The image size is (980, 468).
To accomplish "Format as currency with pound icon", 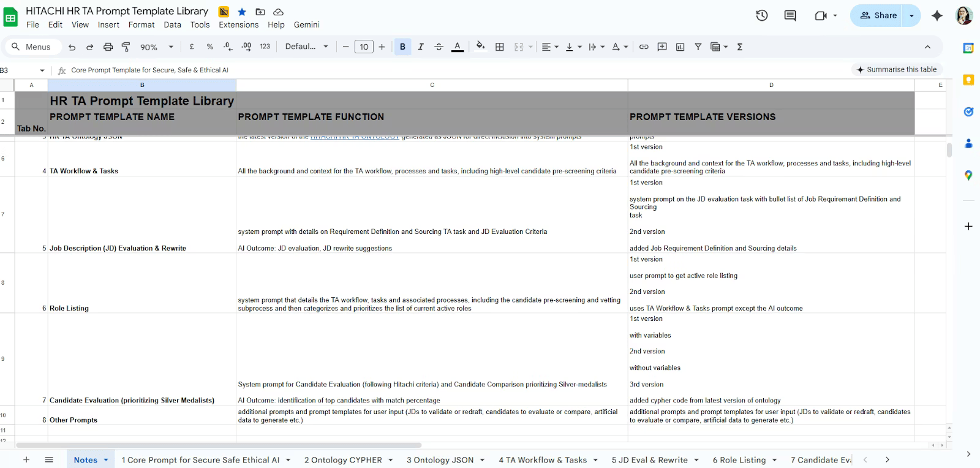I will click(192, 47).
